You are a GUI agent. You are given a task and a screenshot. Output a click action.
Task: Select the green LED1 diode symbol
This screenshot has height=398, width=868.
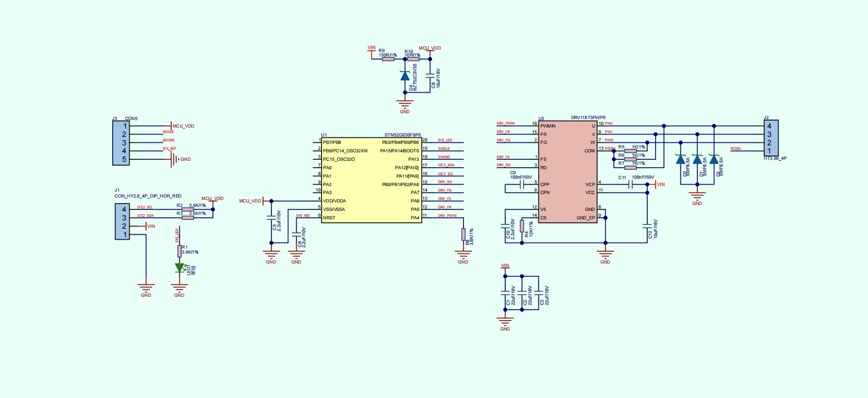[x=179, y=267]
